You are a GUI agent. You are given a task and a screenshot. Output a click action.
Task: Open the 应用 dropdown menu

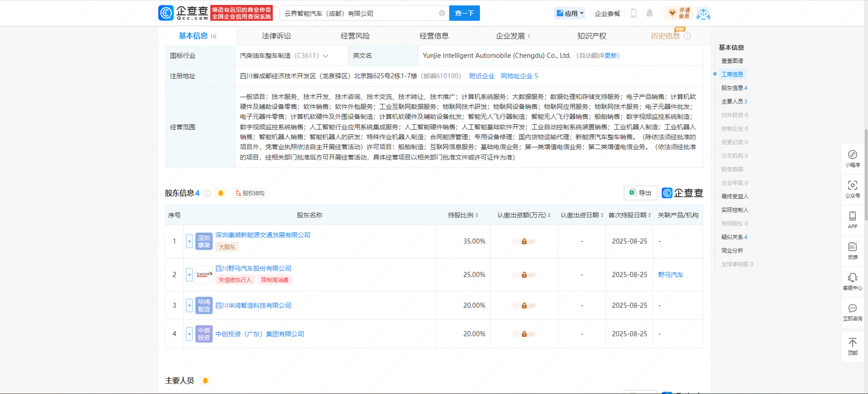[x=569, y=13]
